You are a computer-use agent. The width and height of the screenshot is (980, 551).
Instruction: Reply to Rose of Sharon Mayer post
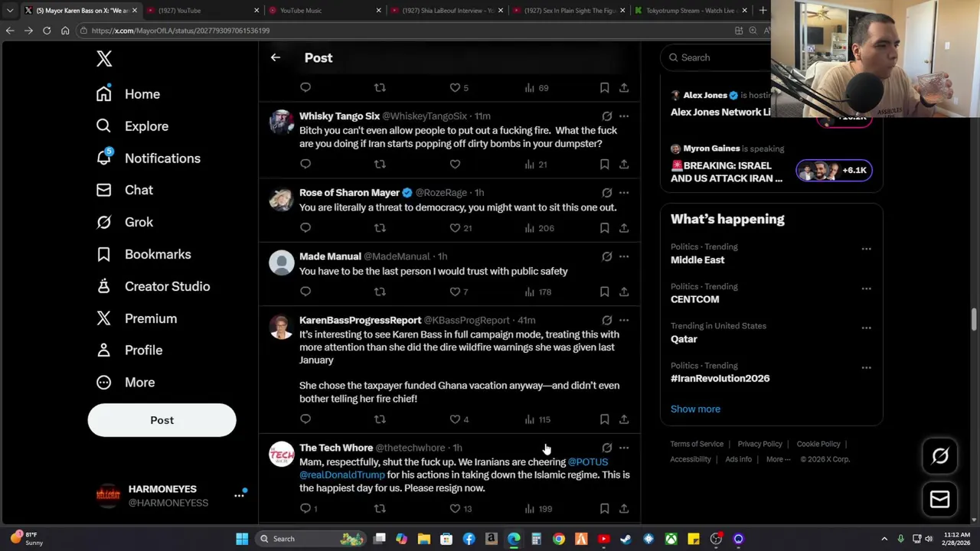tap(305, 227)
